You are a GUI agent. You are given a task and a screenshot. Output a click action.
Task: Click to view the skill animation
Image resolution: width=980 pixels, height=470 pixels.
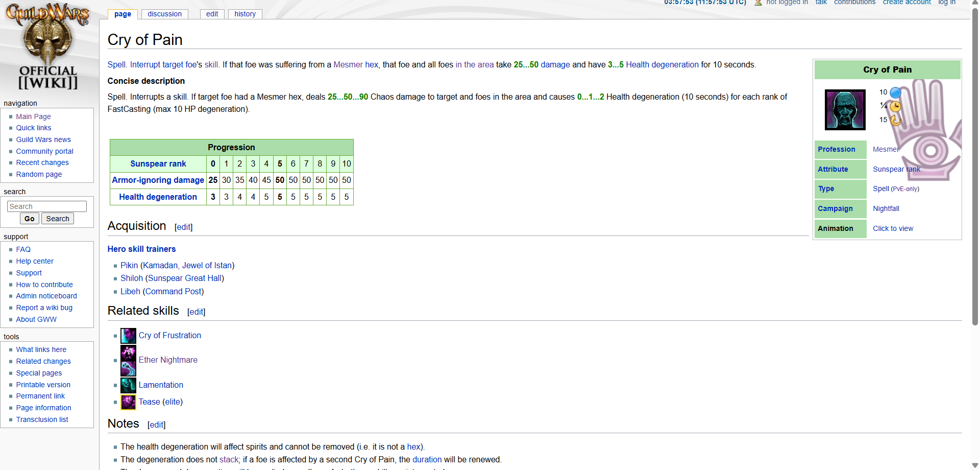point(893,228)
